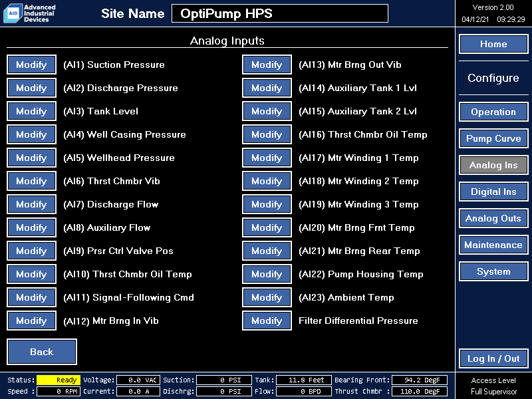The width and height of the screenshot is (532, 399).
Task: Select the Analog Ins page
Action: [493, 165]
